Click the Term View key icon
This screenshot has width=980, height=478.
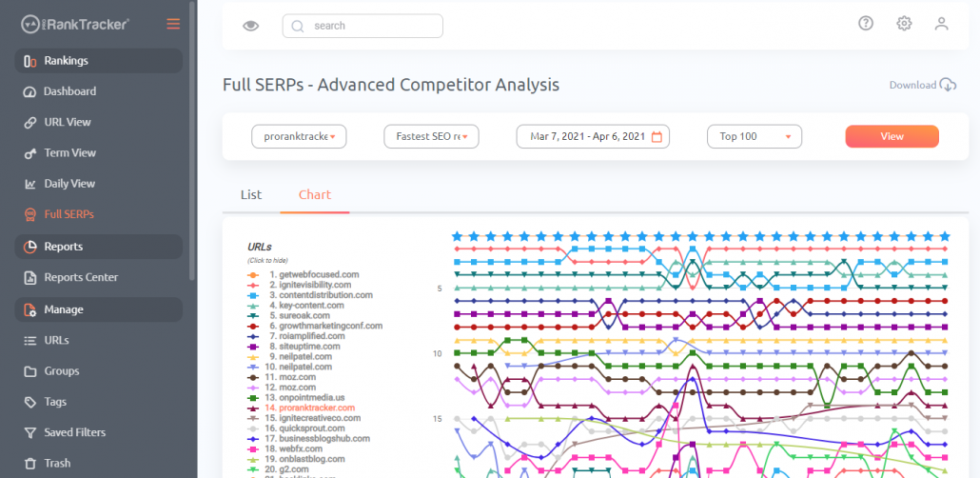pos(30,153)
